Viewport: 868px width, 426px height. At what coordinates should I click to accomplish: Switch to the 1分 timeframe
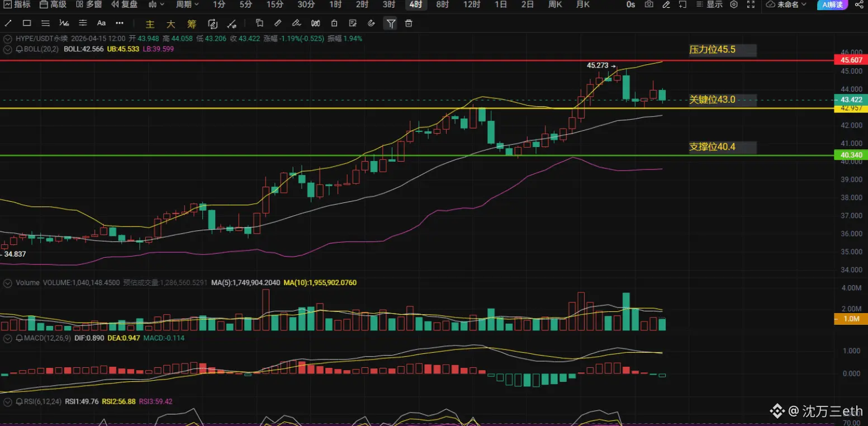[219, 4]
